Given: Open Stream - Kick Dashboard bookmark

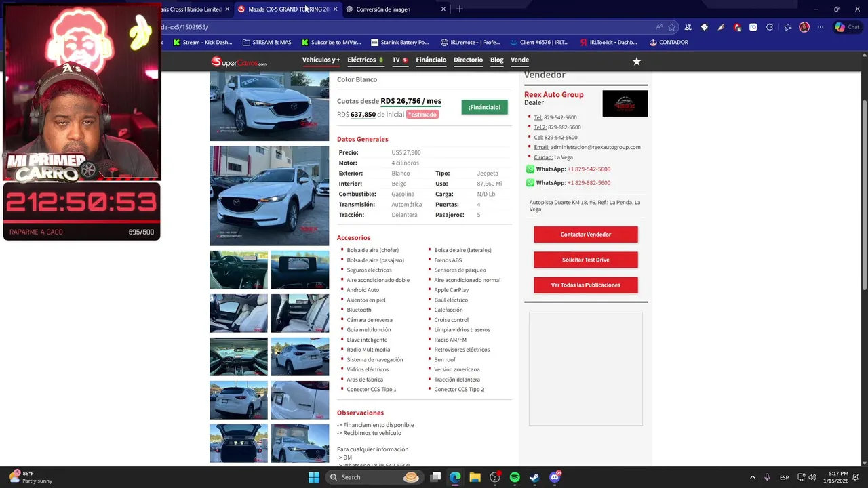Looking at the screenshot, I should pos(202,42).
